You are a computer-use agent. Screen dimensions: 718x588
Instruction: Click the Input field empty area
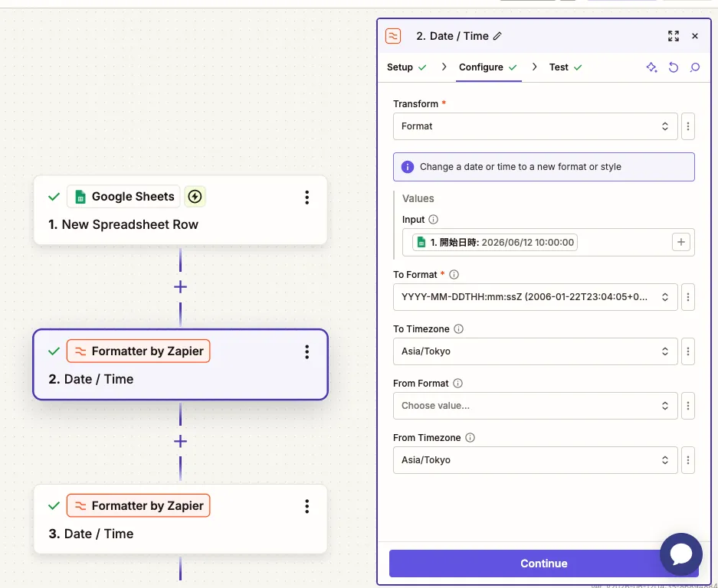[x=624, y=242]
